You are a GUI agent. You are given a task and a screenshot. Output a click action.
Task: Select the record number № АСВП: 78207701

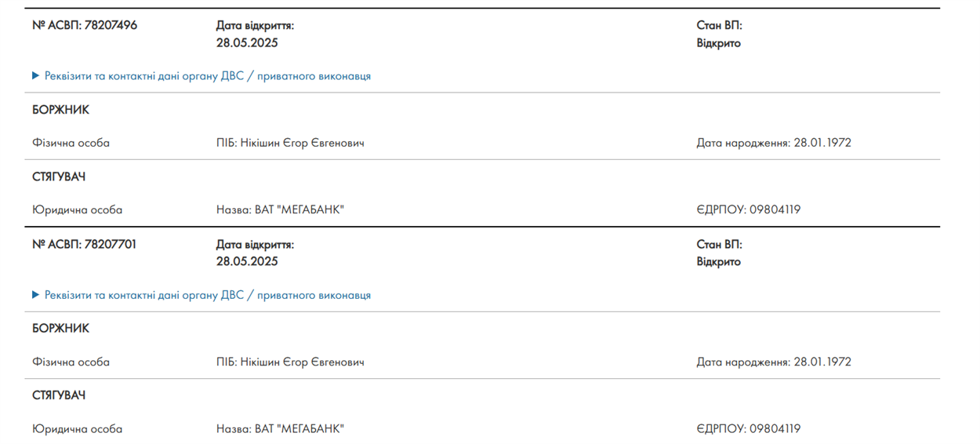85,244
